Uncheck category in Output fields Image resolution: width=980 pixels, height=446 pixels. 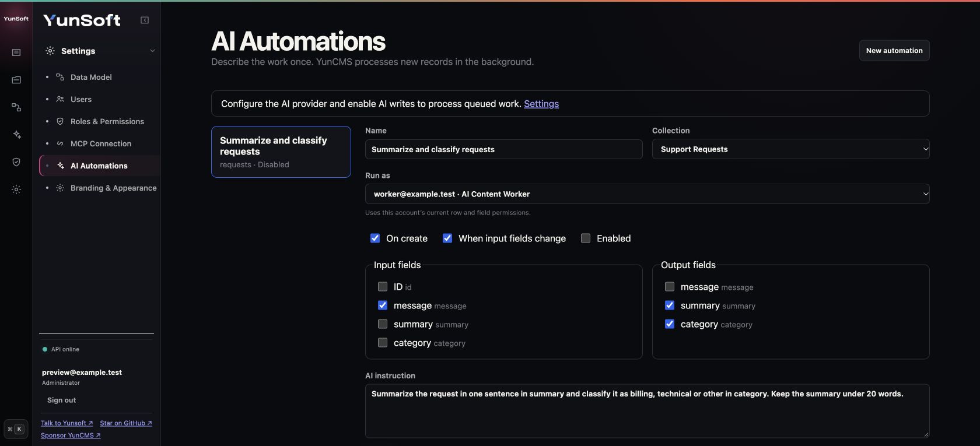tap(670, 324)
